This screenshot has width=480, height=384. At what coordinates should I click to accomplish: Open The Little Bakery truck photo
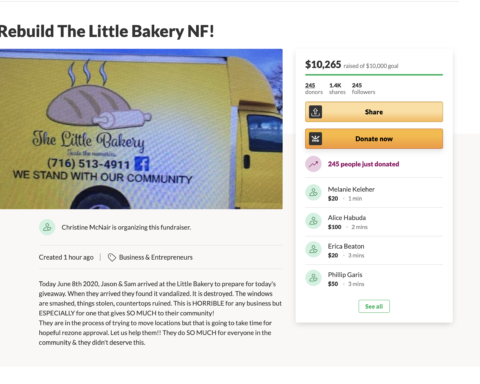coord(141,129)
